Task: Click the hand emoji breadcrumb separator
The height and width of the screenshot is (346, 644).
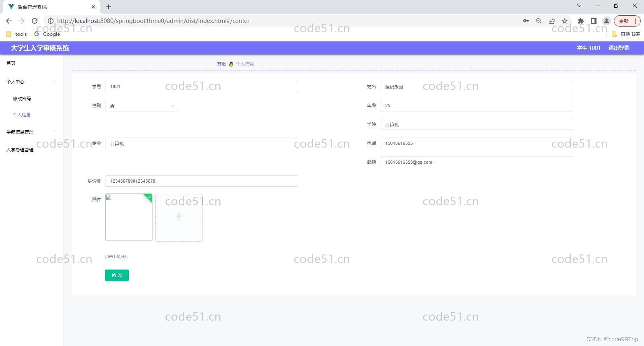Action: (x=231, y=64)
